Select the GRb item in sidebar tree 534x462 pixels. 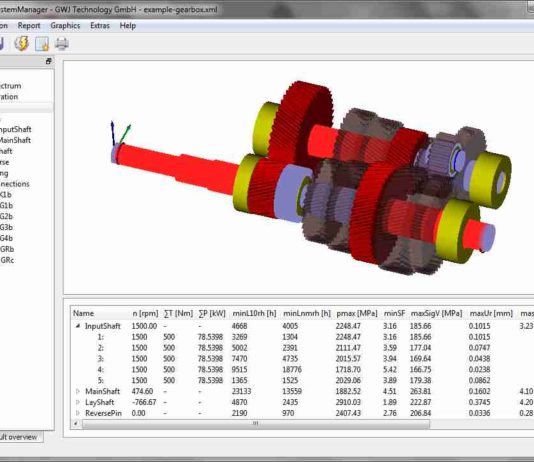7,249
